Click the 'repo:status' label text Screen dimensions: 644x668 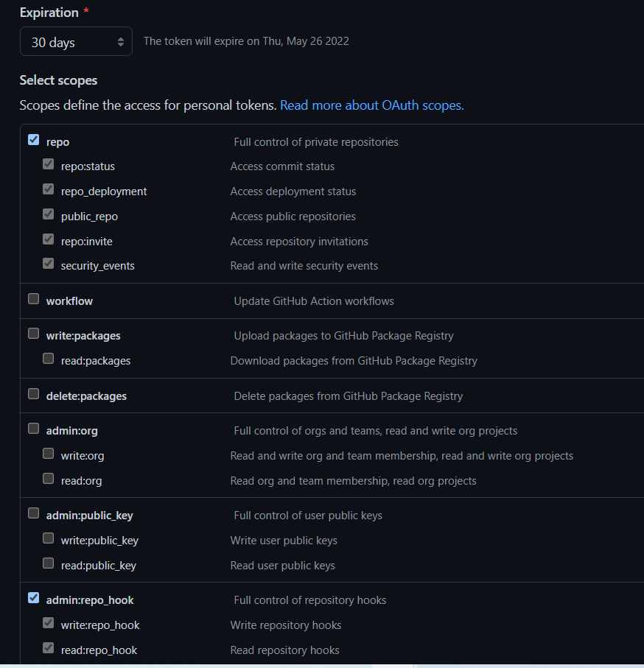pyautogui.click(x=88, y=166)
